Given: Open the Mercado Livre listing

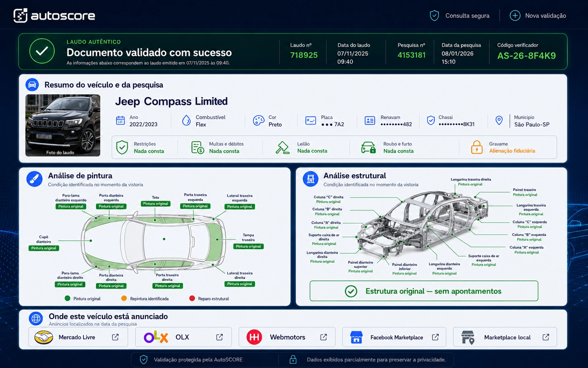Looking at the screenshot, I should [x=78, y=337].
